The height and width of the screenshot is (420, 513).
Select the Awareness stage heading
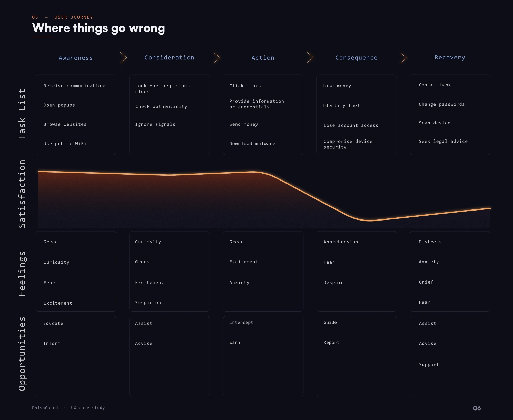click(76, 58)
